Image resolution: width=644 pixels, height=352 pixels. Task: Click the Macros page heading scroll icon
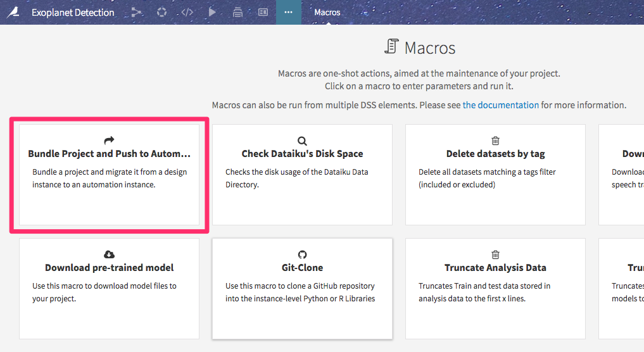(x=391, y=46)
